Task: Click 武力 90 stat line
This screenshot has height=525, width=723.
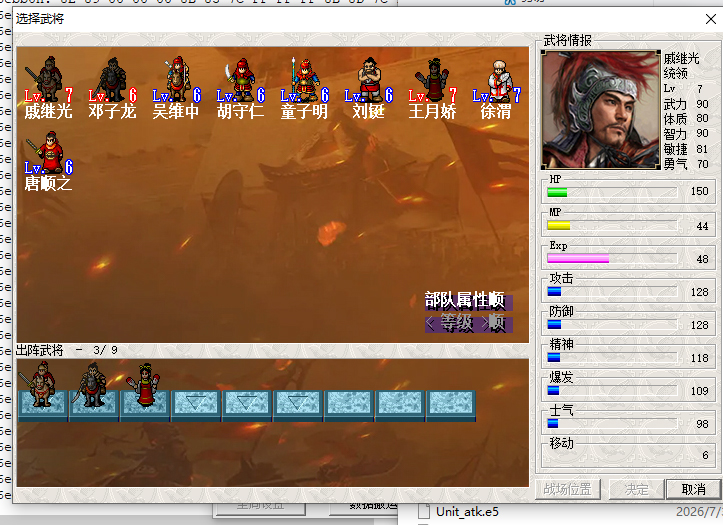Action: pyautogui.click(x=686, y=104)
